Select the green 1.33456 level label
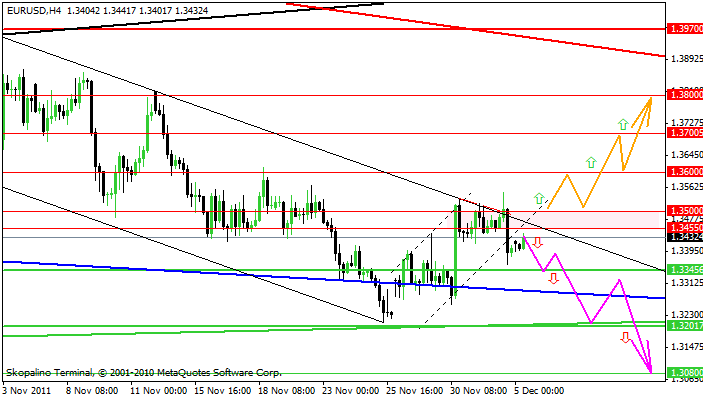This screenshot has height=398, width=703. pos(685,269)
